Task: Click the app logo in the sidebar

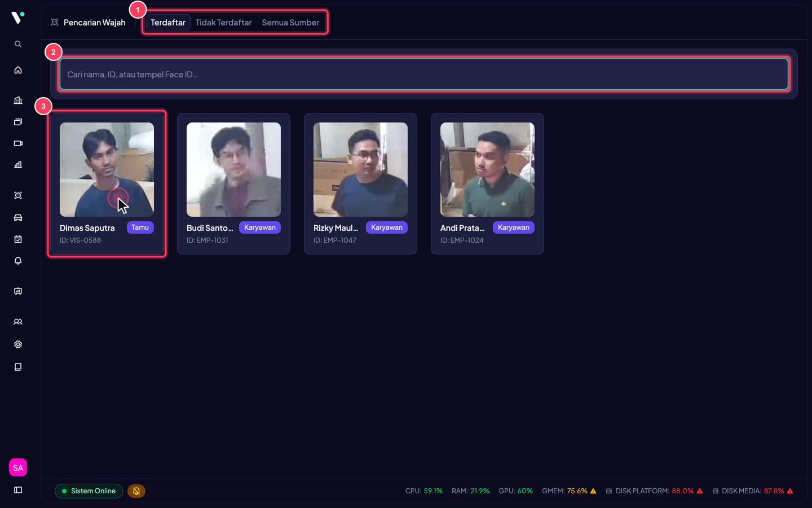Action: [x=18, y=17]
